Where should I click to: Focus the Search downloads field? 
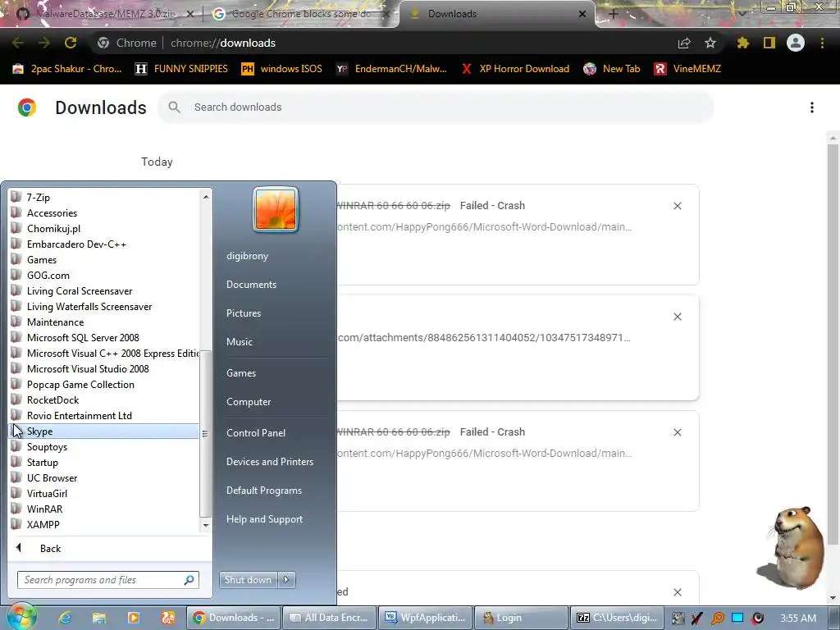tap(435, 107)
